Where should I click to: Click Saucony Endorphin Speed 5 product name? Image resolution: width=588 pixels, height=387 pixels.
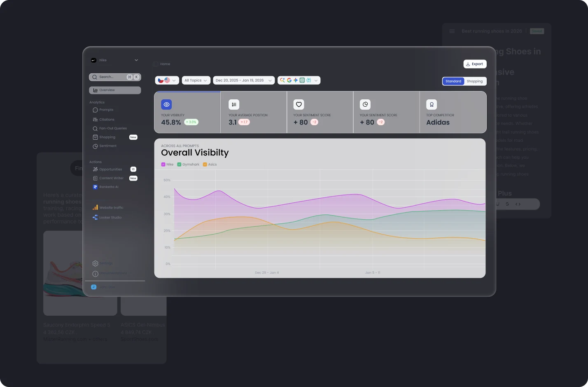77,325
